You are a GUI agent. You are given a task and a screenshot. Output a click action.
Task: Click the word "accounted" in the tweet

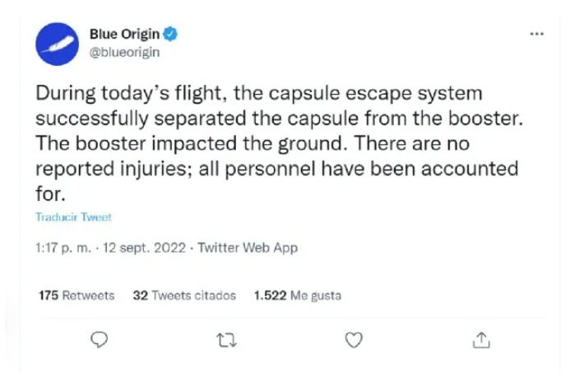[x=476, y=170]
